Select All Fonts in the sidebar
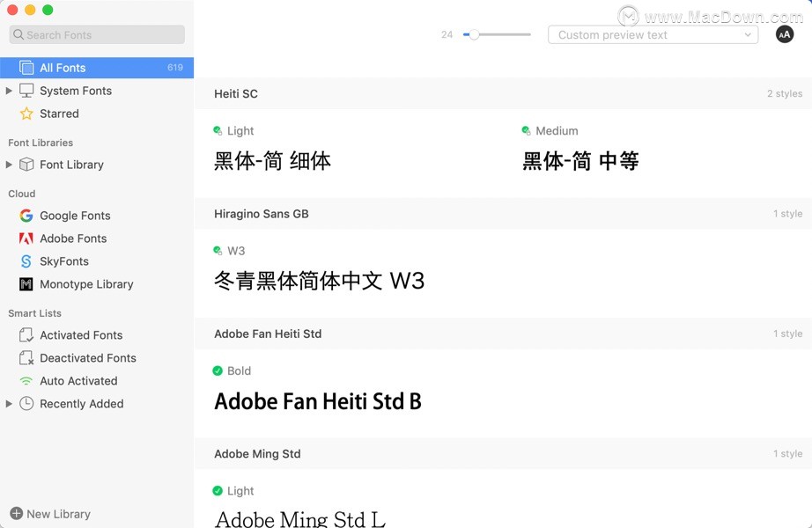 click(x=97, y=68)
